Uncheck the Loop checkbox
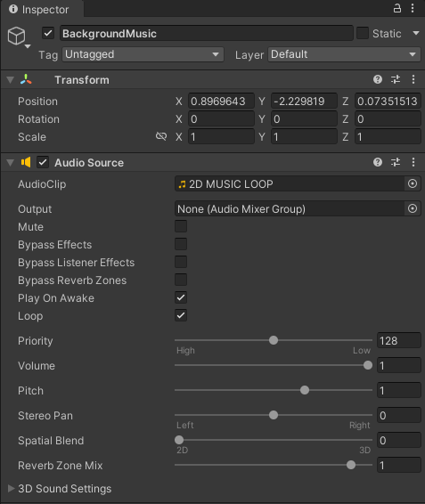This screenshot has width=425, height=504. tap(181, 315)
